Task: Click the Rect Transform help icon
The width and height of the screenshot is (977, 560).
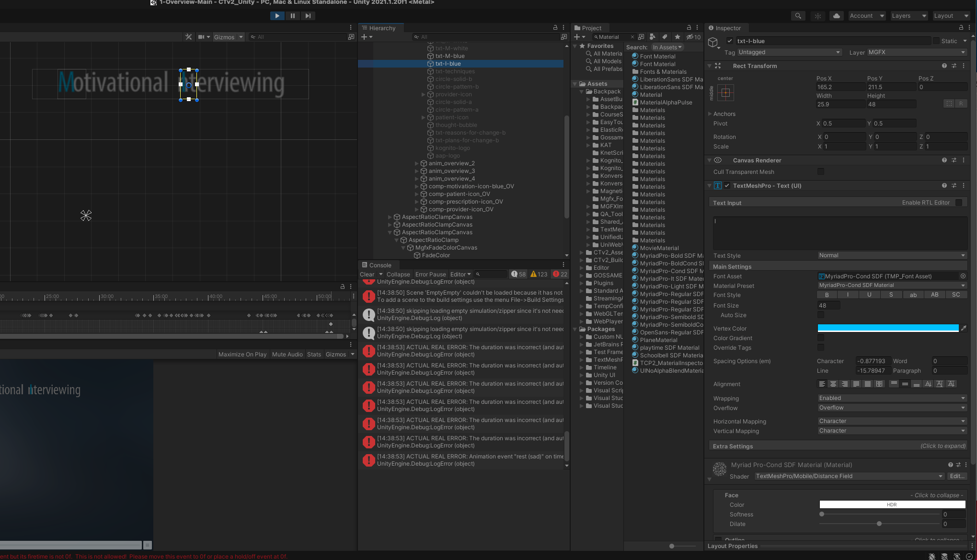Action: 944,66
